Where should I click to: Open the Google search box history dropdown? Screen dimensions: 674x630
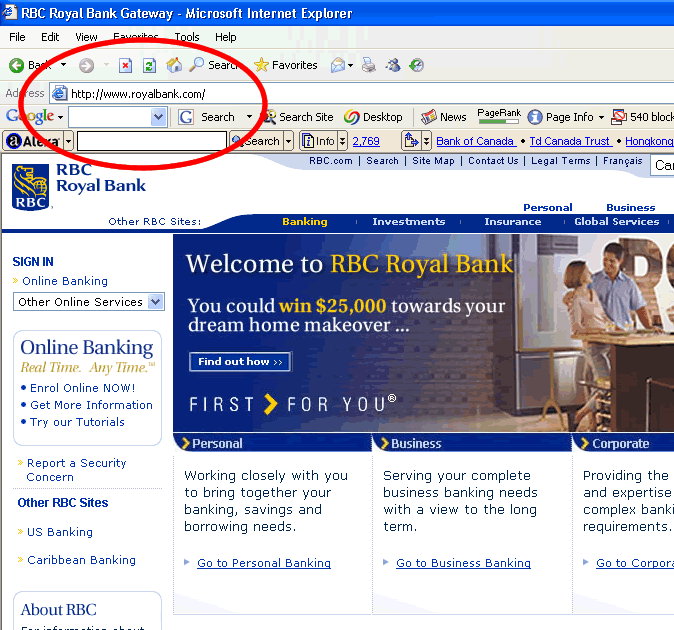coord(158,117)
